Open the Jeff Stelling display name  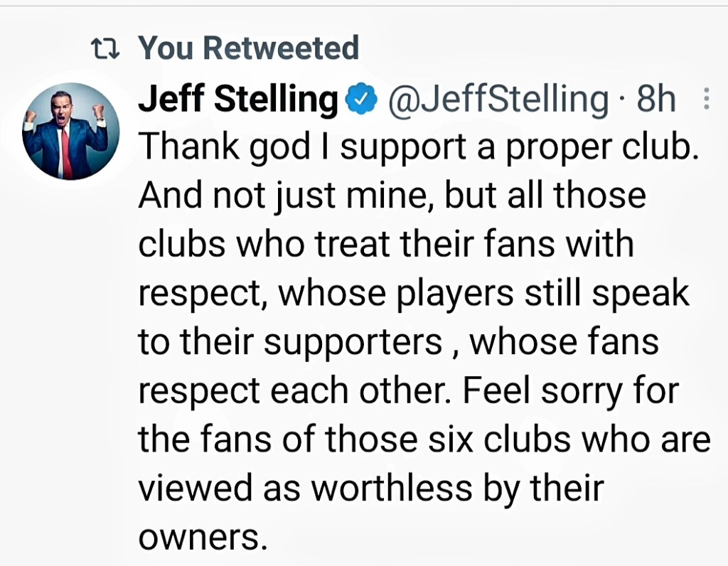coord(238,100)
